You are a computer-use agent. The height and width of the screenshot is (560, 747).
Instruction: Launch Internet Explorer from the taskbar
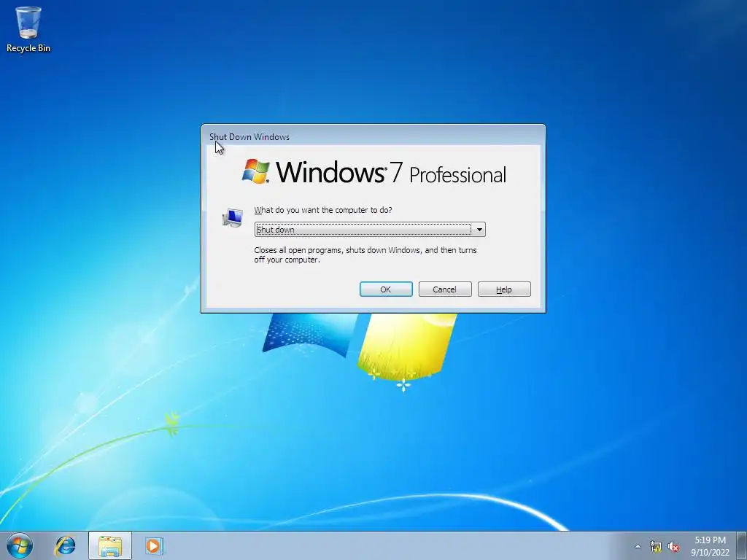pyautogui.click(x=65, y=545)
